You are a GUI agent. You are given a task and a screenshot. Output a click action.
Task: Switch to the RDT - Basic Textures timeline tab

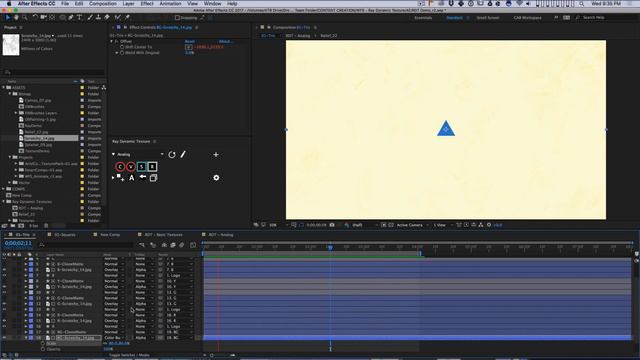pyautogui.click(x=163, y=235)
